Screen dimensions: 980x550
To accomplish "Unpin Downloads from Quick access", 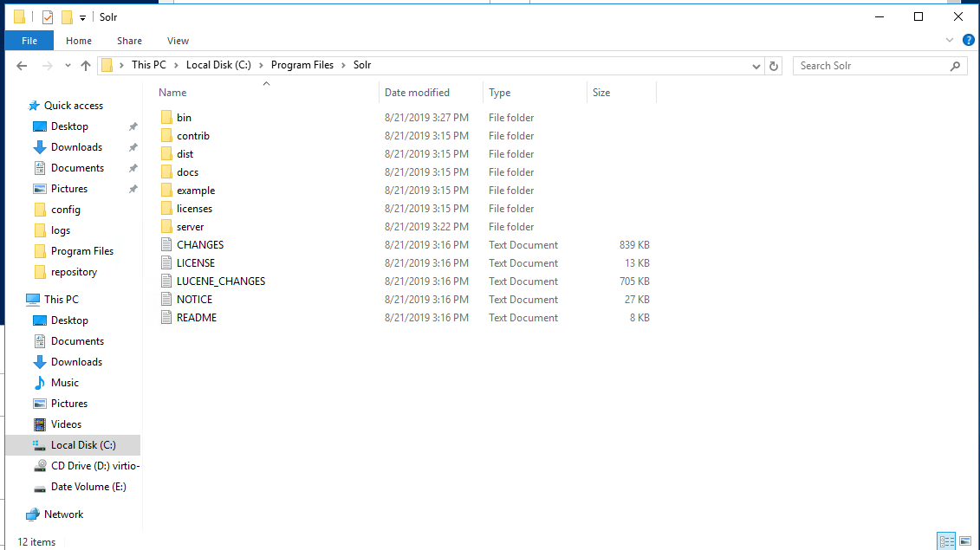I will tap(133, 147).
